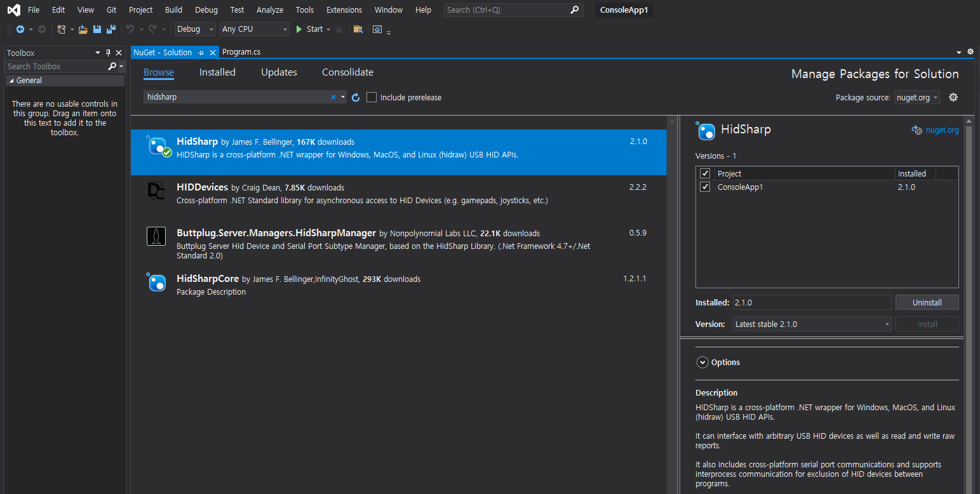Screen dimensions: 980x494
Task: Click the Save All toolbar icon
Action: click(x=111, y=29)
